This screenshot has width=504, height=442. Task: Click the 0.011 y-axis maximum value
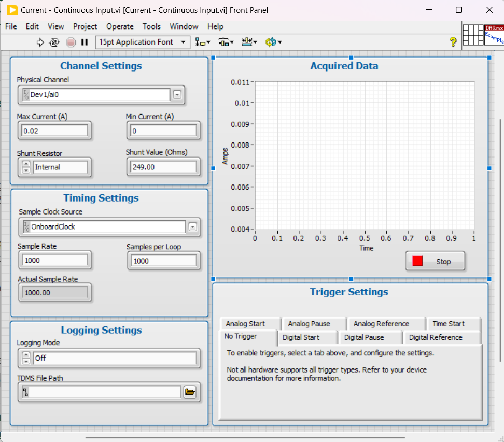(240, 82)
